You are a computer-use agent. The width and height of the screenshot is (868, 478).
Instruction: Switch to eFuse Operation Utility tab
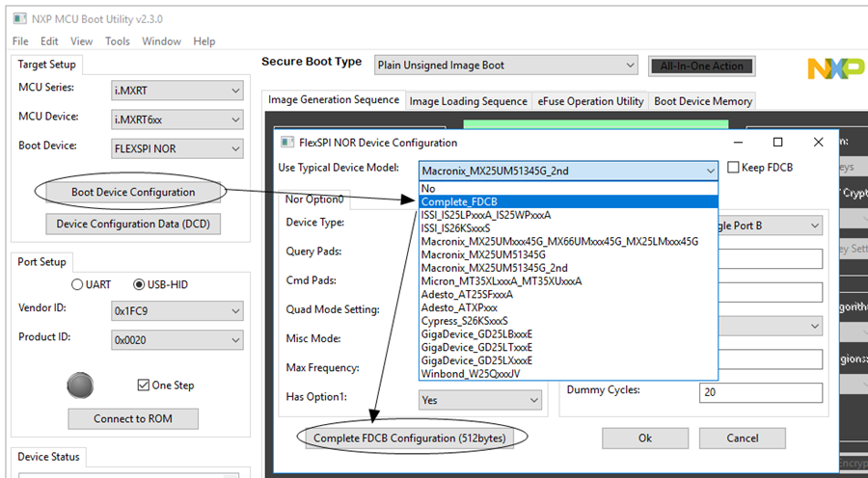(x=590, y=101)
